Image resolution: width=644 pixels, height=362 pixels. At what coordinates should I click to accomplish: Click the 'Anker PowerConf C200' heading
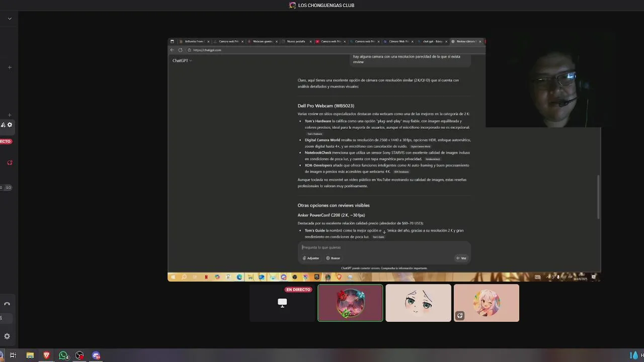pos(331,215)
